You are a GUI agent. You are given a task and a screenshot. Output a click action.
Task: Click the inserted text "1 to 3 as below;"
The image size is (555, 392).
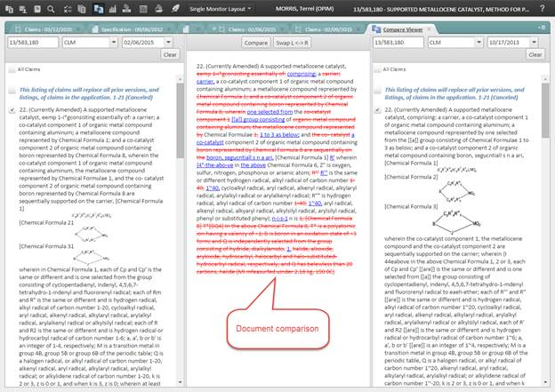[x=279, y=135]
